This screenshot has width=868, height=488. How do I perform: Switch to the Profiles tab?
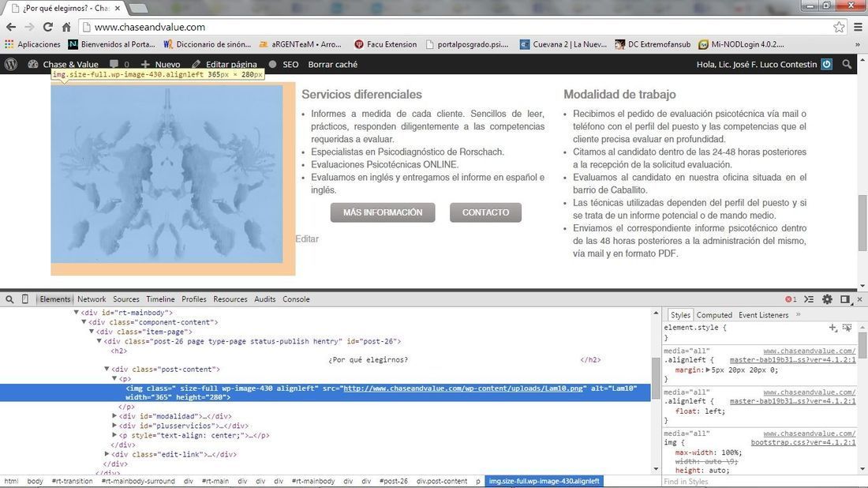[194, 299]
